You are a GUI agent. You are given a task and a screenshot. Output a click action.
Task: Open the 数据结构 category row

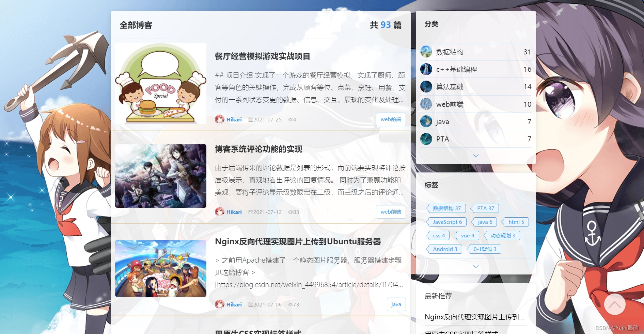pos(476,52)
